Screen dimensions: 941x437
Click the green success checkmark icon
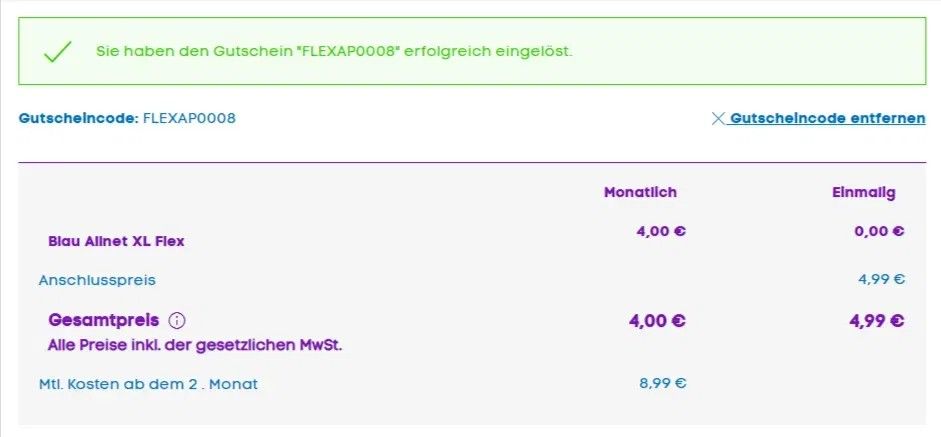[x=58, y=51]
